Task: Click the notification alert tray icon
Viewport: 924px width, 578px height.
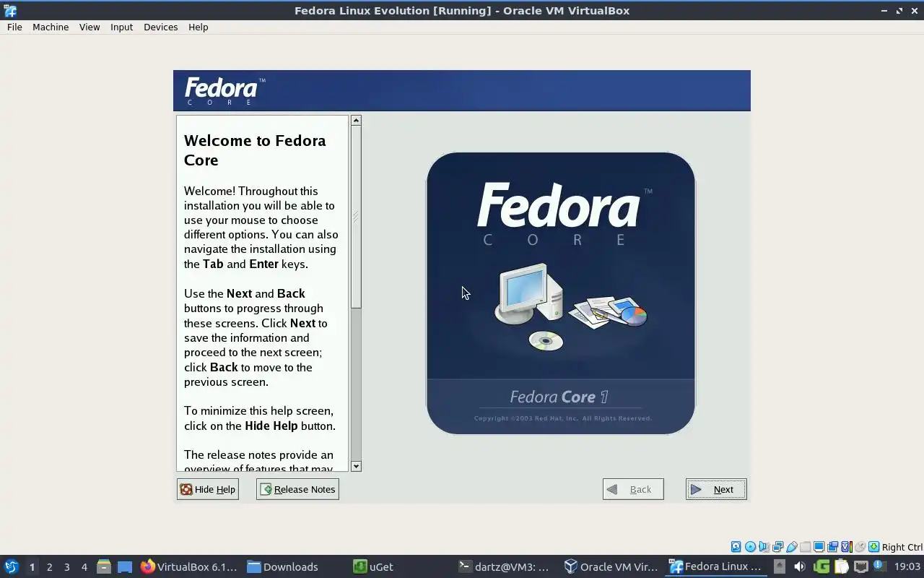Action: click(880, 565)
